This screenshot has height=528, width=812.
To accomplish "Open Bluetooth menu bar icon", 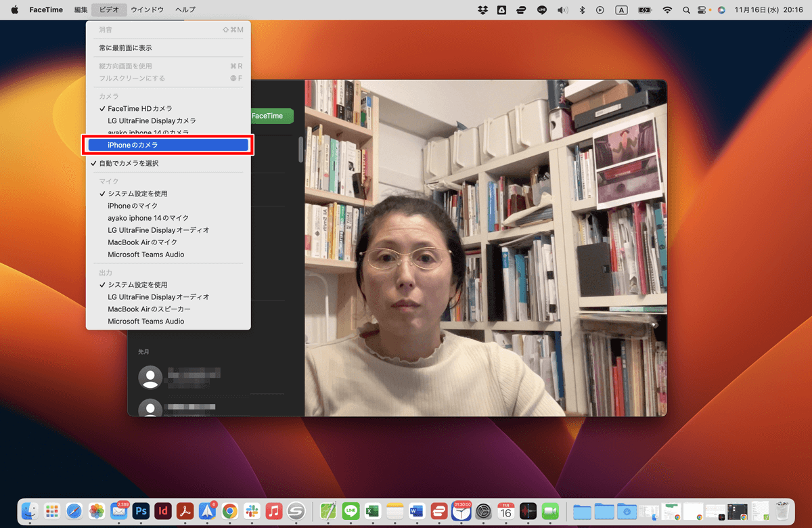I will point(581,9).
